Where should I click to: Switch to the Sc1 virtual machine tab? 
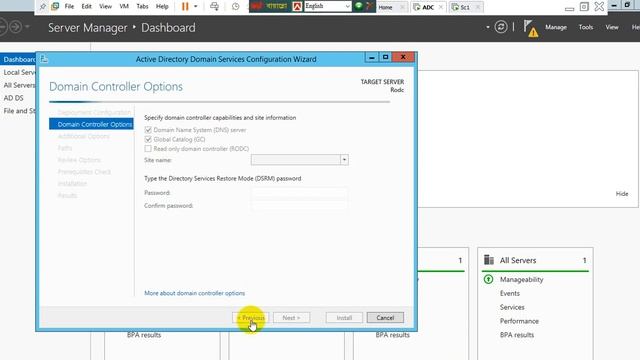[464, 7]
